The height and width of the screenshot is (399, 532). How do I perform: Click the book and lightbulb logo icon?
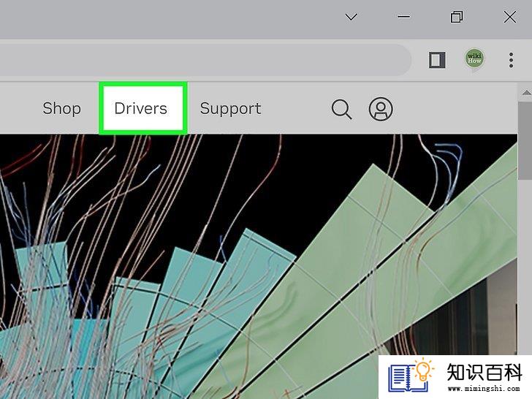click(x=411, y=376)
